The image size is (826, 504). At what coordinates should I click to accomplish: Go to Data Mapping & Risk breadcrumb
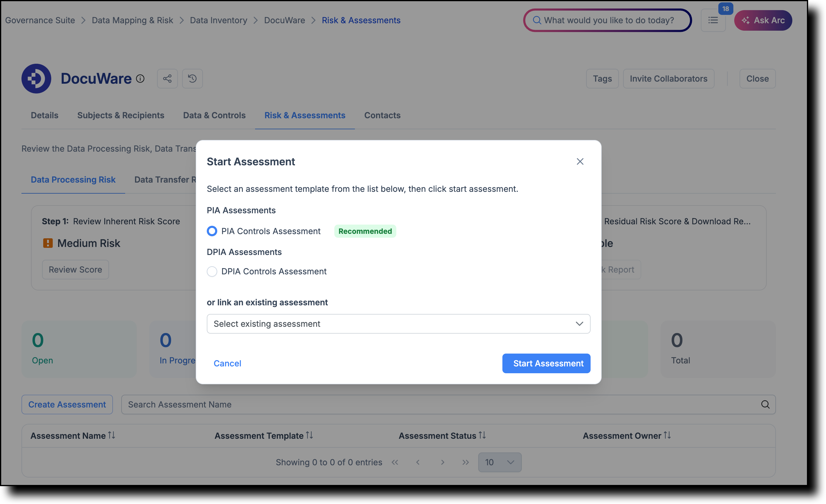(132, 21)
